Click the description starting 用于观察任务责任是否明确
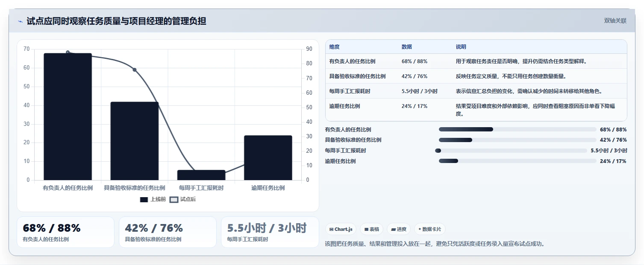This screenshot has width=644, height=265. (x=521, y=61)
